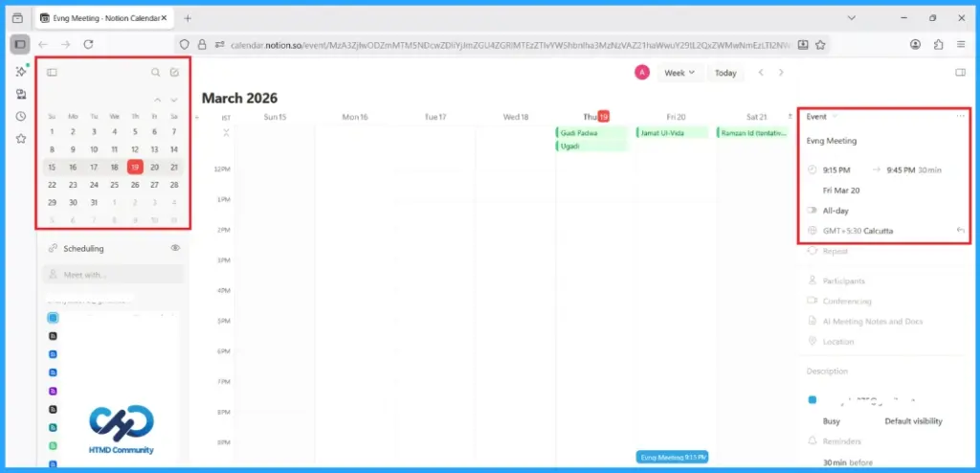
Task: Click the 30 min before reminder
Action: coord(848,462)
